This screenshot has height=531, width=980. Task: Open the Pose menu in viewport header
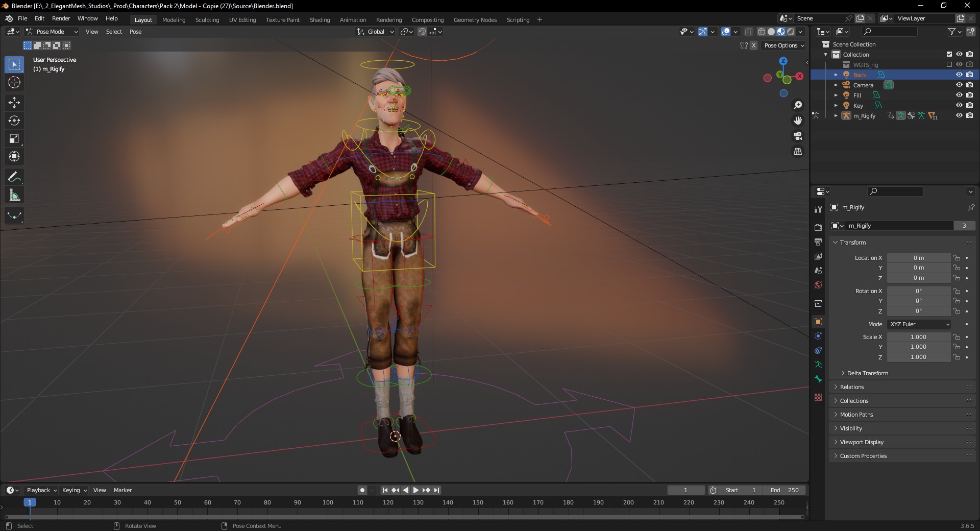[x=135, y=32]
